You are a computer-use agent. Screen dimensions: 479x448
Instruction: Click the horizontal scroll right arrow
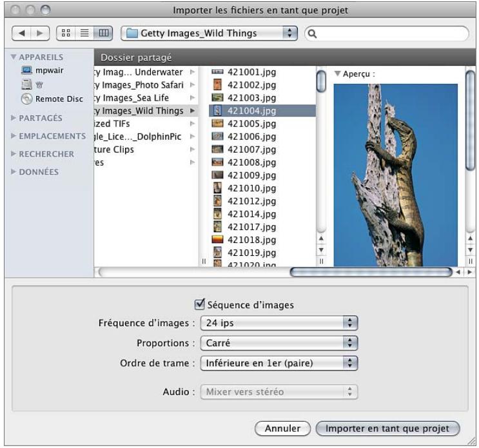point(469,272)
